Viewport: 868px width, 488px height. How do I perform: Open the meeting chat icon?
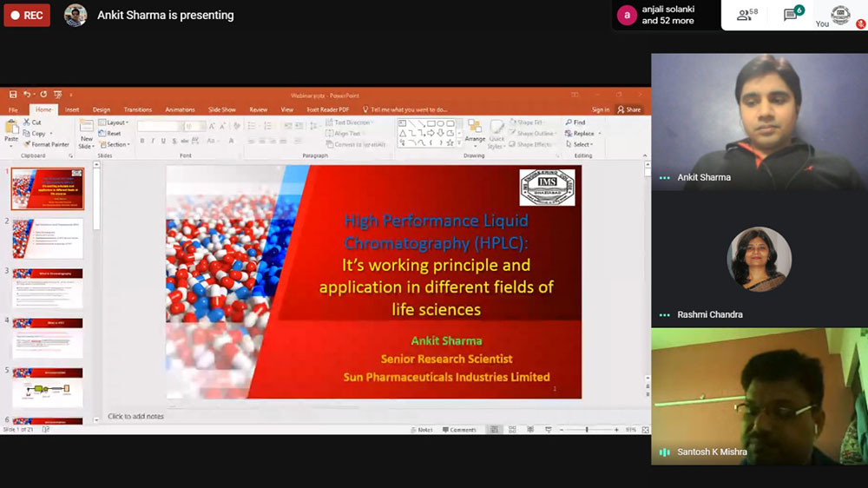click(792, 15)
